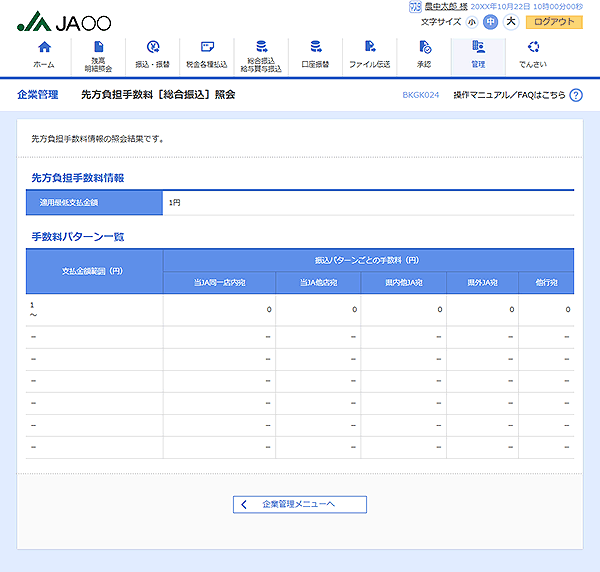The width and height of the screenshot is (600, 572).
Task: Select the 管理 management tab
Action: (478, 55)
